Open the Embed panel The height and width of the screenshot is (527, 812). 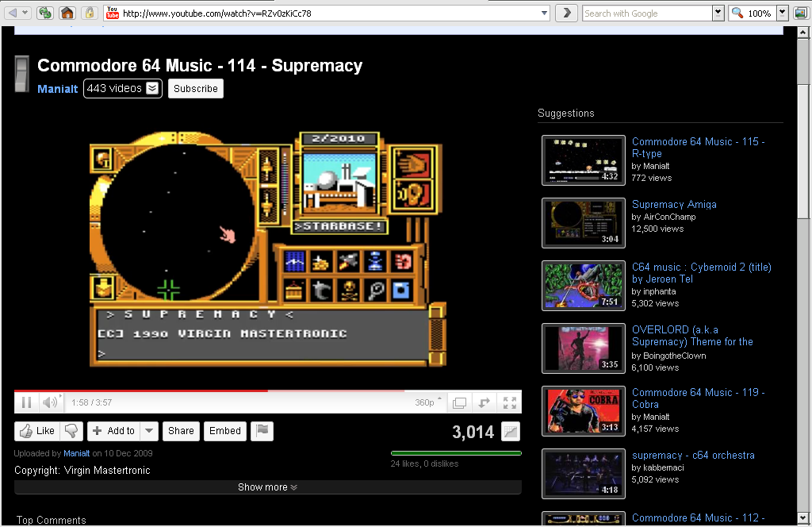point(224,431)
